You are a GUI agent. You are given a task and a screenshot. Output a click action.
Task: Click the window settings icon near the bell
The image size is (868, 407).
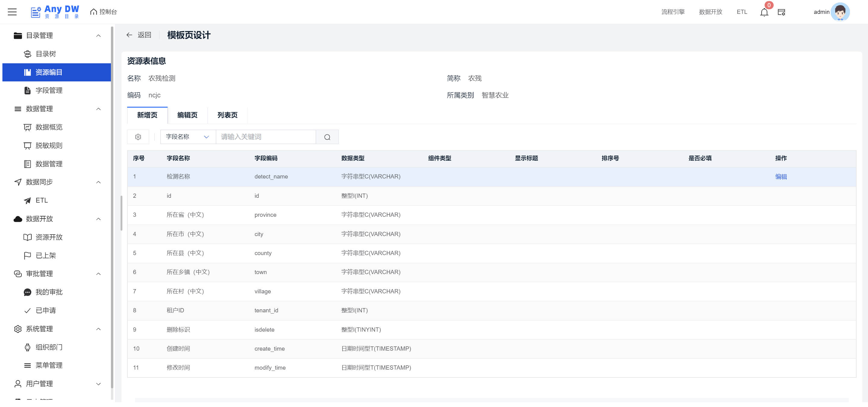click(781, 12)
